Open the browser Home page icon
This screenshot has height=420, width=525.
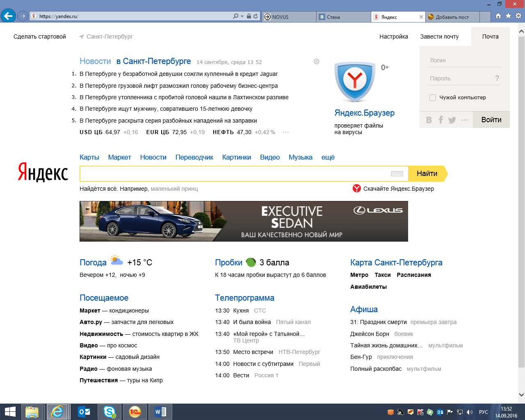click(498, 16)
